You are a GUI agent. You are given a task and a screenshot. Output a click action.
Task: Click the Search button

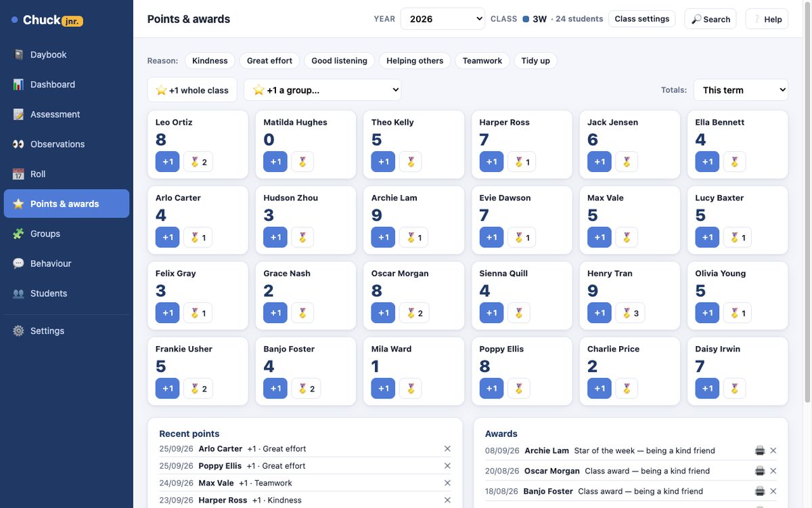[x=710, y=19]
